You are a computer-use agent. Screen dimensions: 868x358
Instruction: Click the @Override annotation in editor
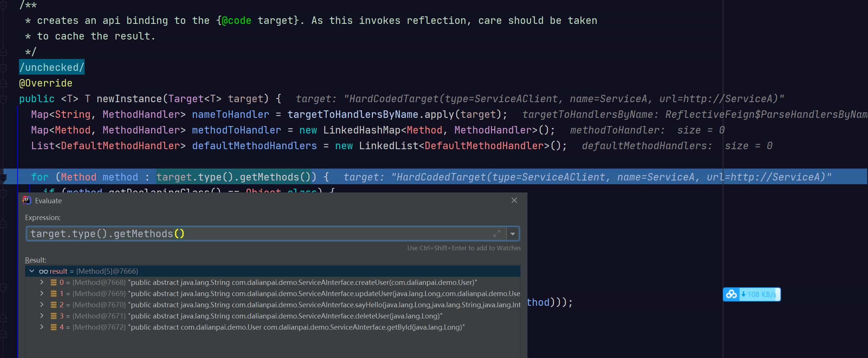click(x=46, y=83)
